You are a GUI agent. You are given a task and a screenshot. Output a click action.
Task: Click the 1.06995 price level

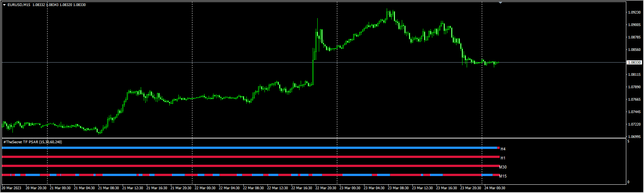(634, 137)
